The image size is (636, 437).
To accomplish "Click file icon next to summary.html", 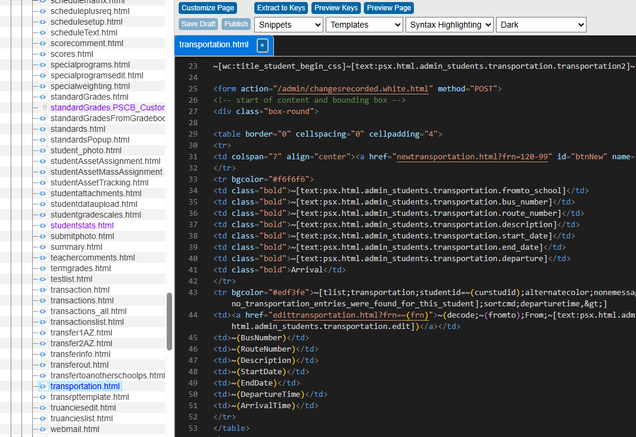I will pyautogui.click(x=42, y=247).
